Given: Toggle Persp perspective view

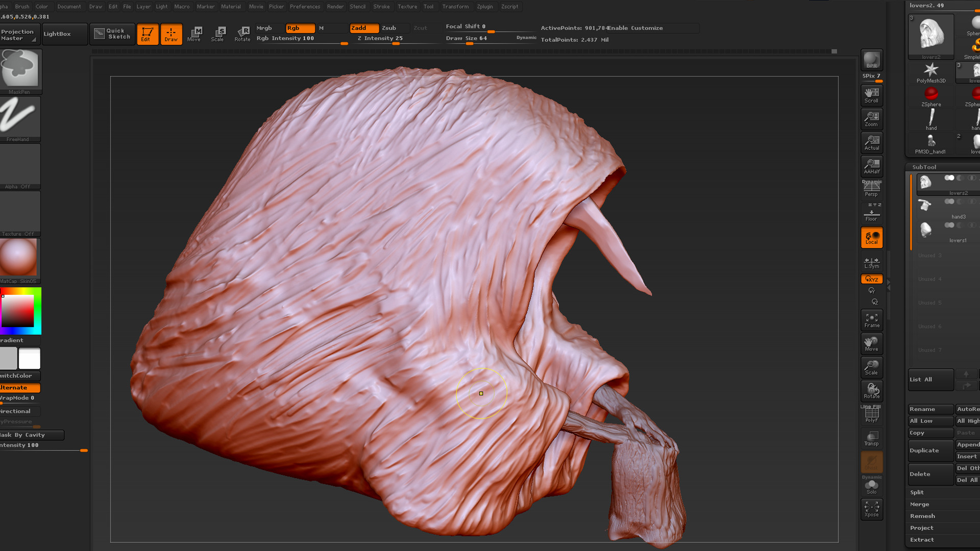Looking at the screenshot, I should (x=871, y=189).
